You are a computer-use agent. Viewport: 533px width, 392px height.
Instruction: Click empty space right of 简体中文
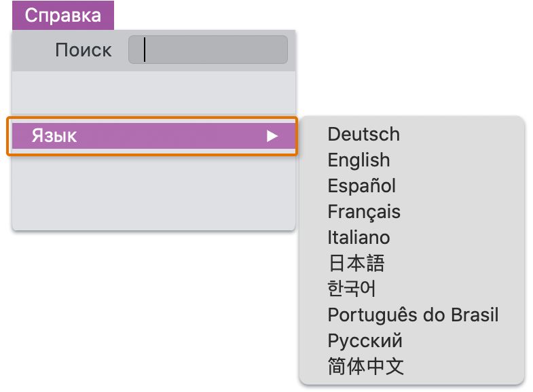[468, 367]
